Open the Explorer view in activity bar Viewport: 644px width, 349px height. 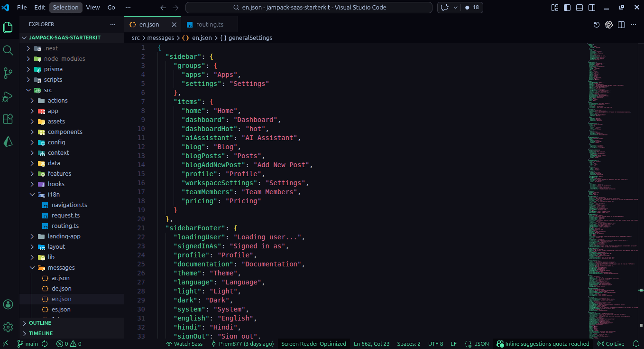(8, 27)
